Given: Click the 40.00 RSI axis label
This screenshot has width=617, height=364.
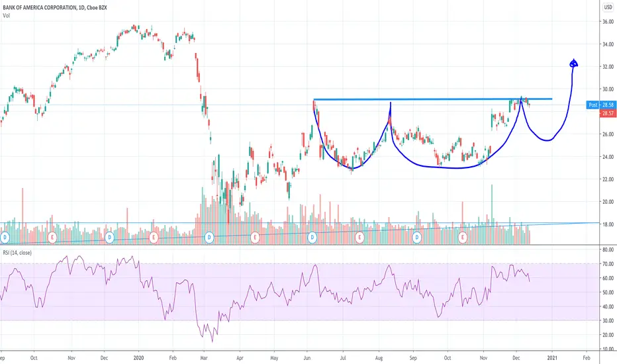Looking at the screenshot, I should 608,306.
